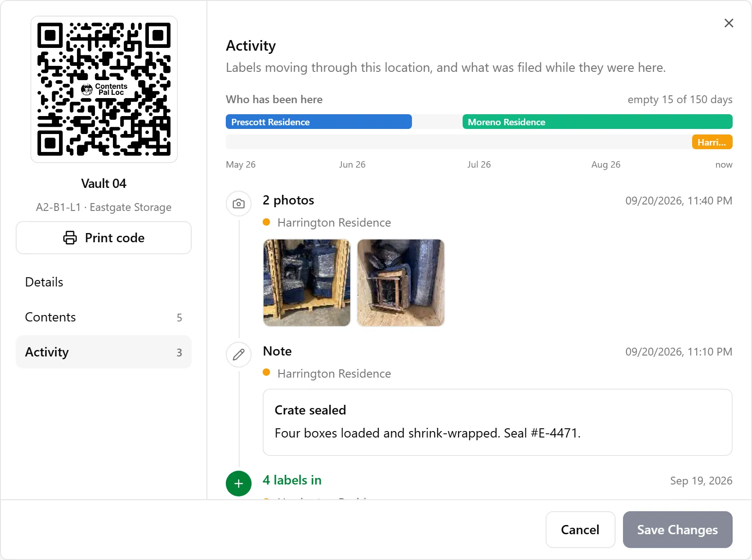Image resolution: width=752 pixels, height=560 pixels.
Task: Click the Who has been here heading
Action: click(x=274, y=99)
